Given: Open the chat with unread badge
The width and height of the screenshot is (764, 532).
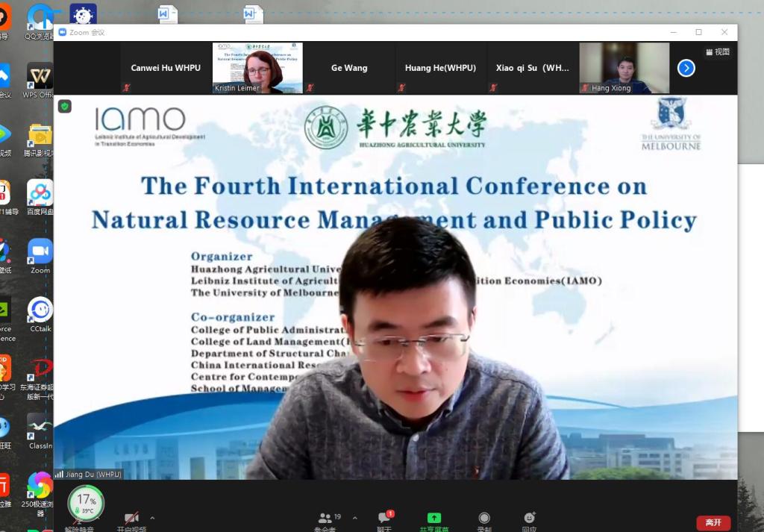Looking at the screenshot, I should tap(384, 518).
